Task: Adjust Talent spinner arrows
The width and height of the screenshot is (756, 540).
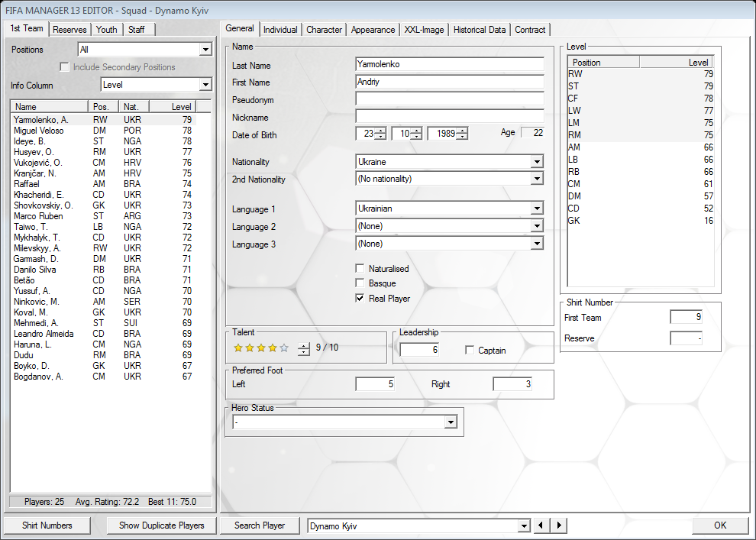Action: click(x=303, y=348)
